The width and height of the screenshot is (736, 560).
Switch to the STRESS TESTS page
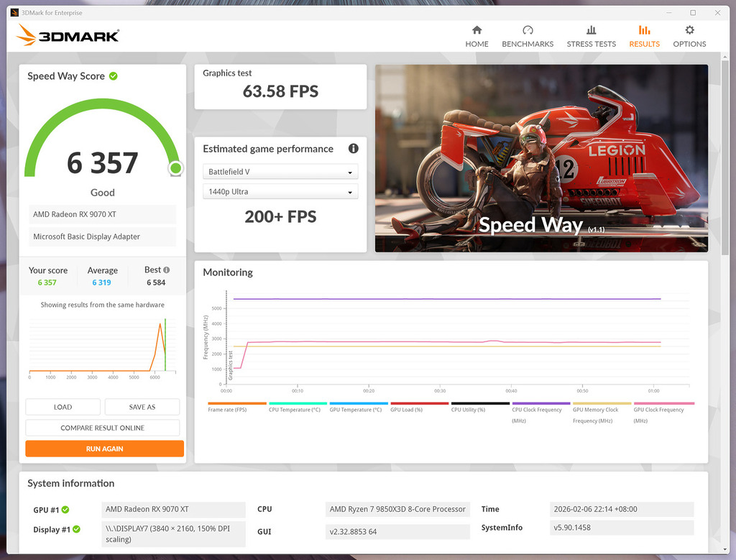click(591, 31)
